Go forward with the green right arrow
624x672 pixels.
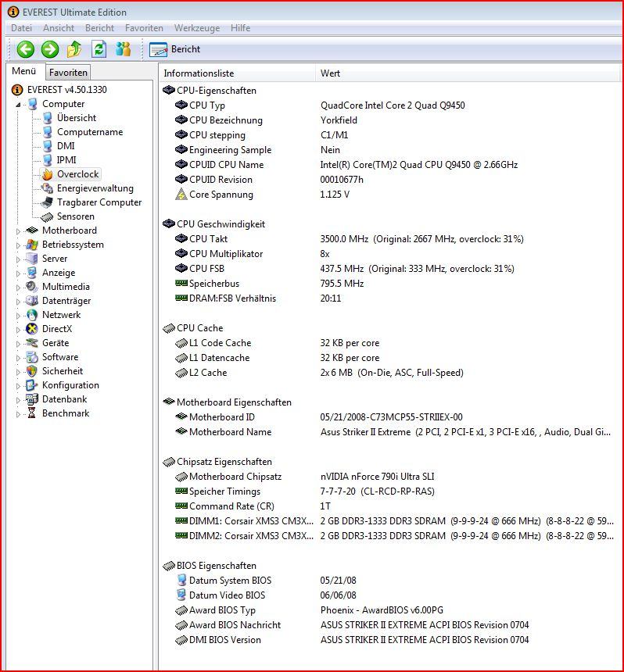[x=50, y=49]
